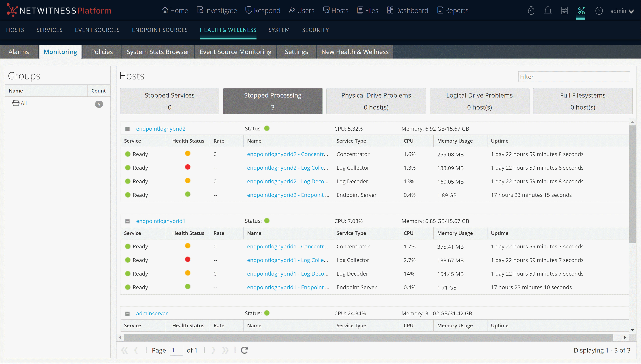Toggle the Stopped Processing filter
Viewport: 641px width, 364px height.
273,101
